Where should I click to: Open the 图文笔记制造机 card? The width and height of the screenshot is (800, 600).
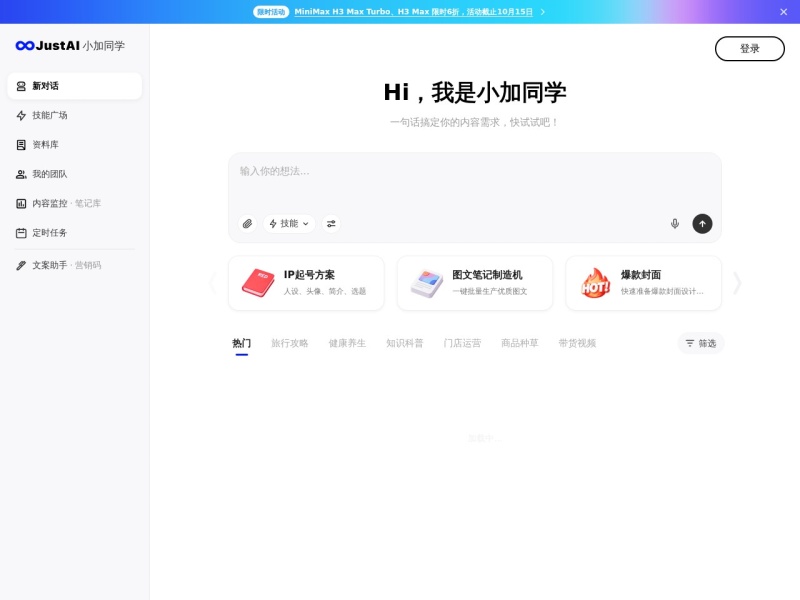click(x=474, y=283)
